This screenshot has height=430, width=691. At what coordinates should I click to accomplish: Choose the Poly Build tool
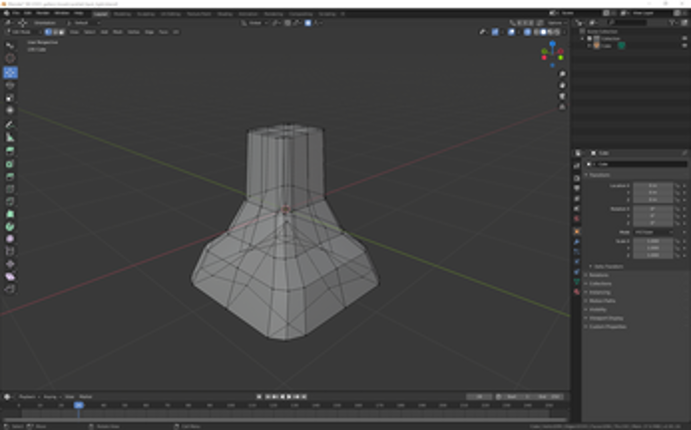pos(10,214)
